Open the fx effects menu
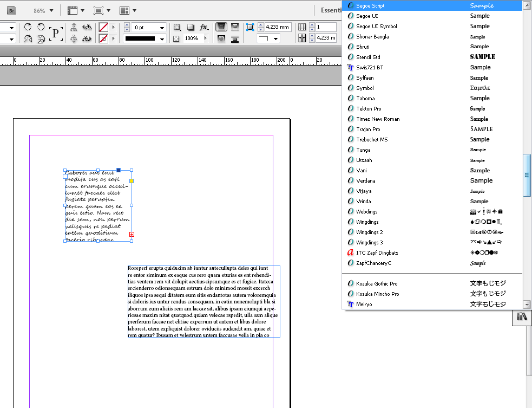The width and height of the screenshot is (532, 408). [204, 27]
